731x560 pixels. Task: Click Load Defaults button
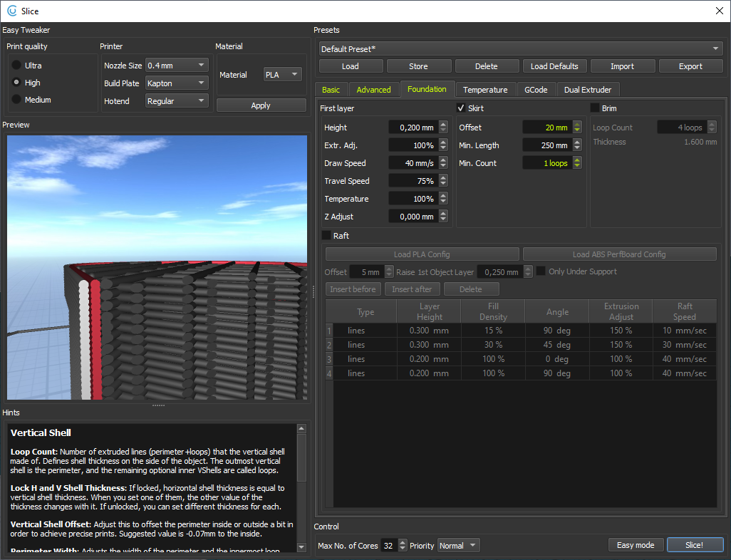click(554, 66)
